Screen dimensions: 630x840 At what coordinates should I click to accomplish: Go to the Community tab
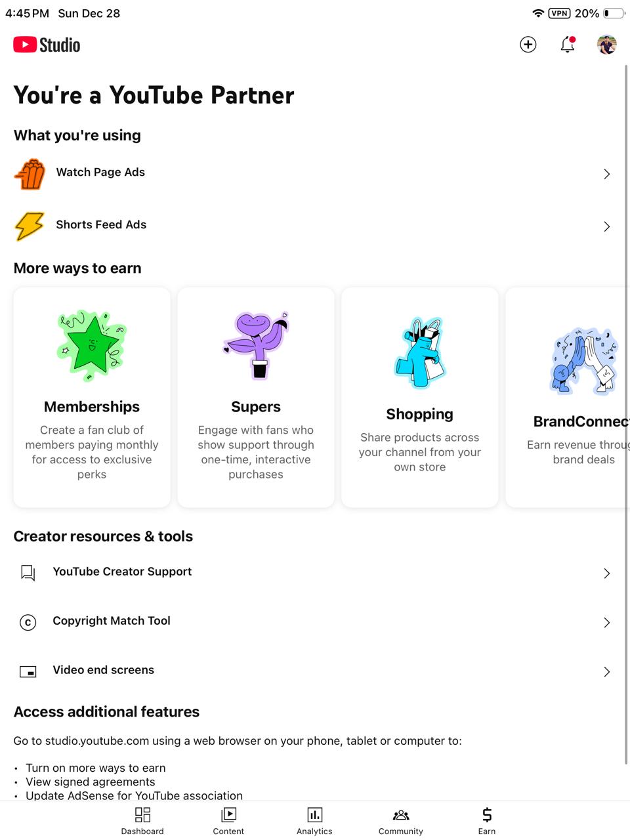[x=401, y=821]
